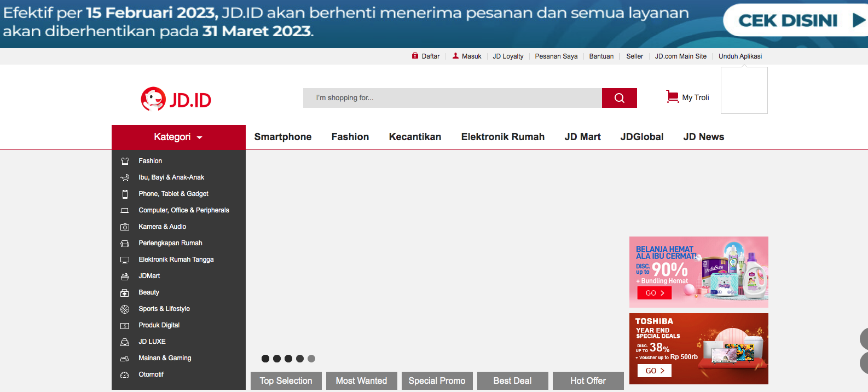The height and width of the screenshot is (392, 868).
Task: Click the gamepad icon beside Mainan & Gaming
Action: [125, 359]
